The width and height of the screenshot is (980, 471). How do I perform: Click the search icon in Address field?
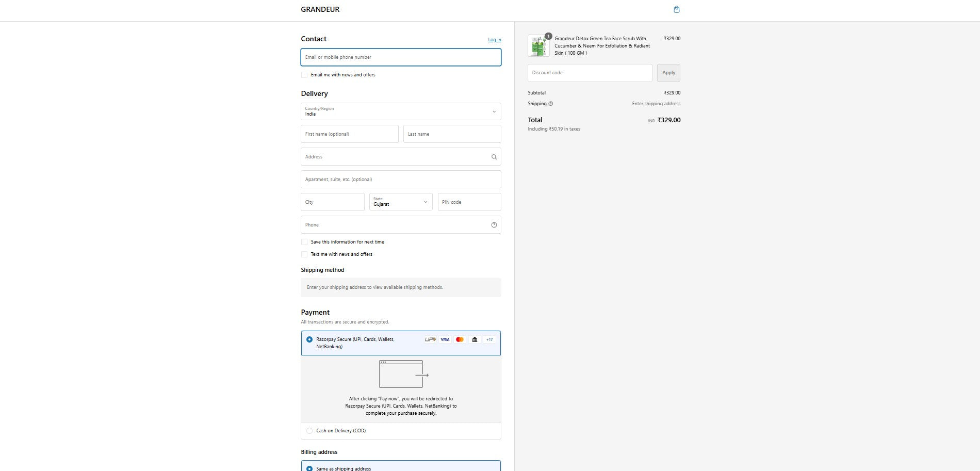[x=494, y=157]
